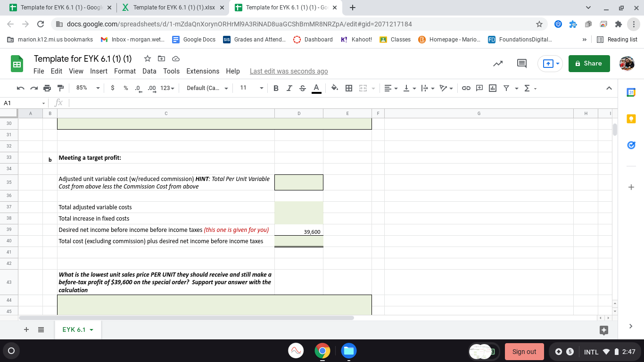Toggle bold formatting
The image size is (644, 362).
pyautogui.click(x=276, y=88)
